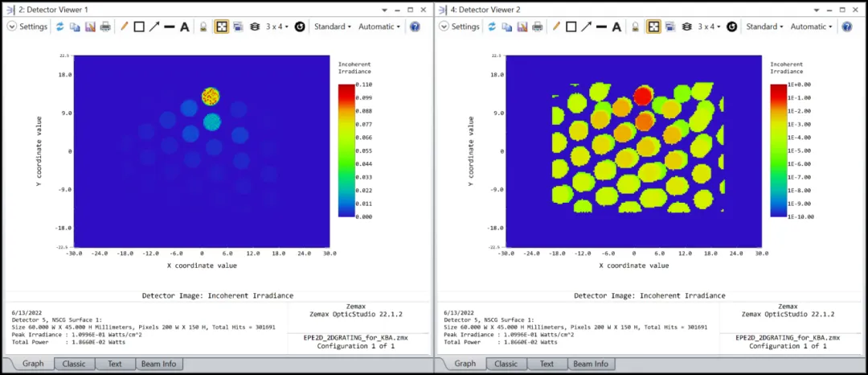Click the Save image icon in Detector Viewer 1

[89, 27]
